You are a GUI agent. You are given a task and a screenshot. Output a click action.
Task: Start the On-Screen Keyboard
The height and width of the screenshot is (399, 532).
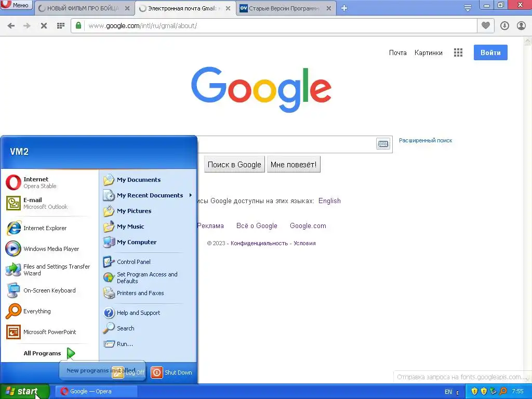[49, 290]
